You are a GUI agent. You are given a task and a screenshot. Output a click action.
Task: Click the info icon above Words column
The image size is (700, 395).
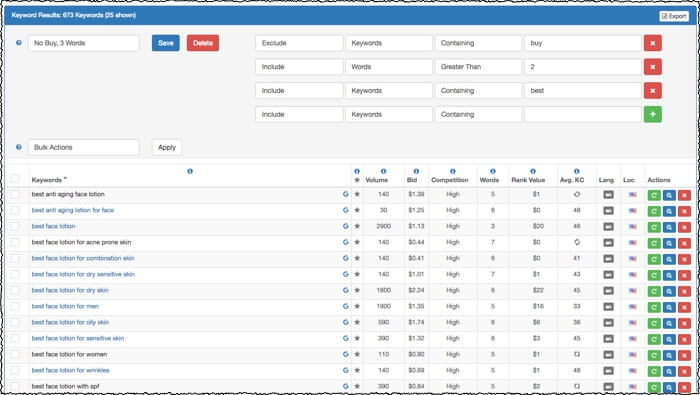[x=492, y=171]
